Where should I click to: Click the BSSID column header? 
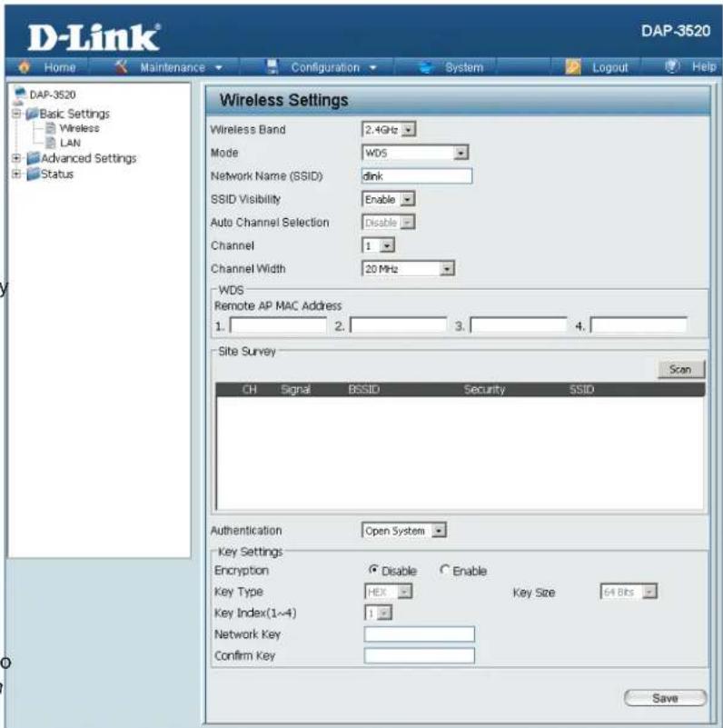click(364, 390)
